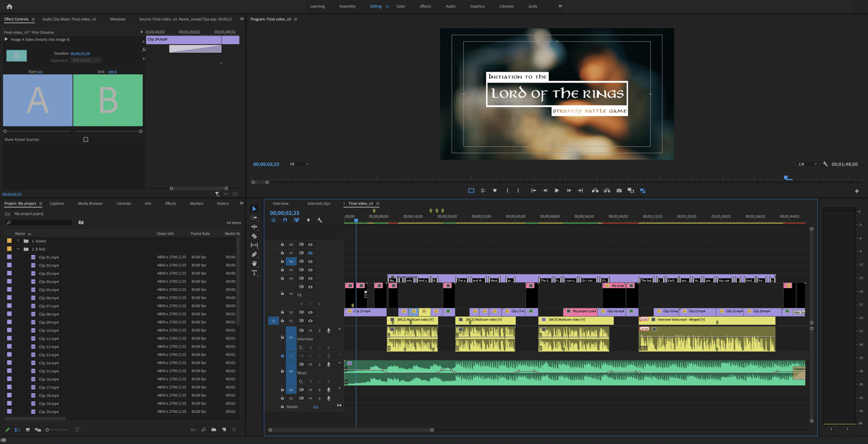
Task: Select the Razor tool
Action: point(254,236)
